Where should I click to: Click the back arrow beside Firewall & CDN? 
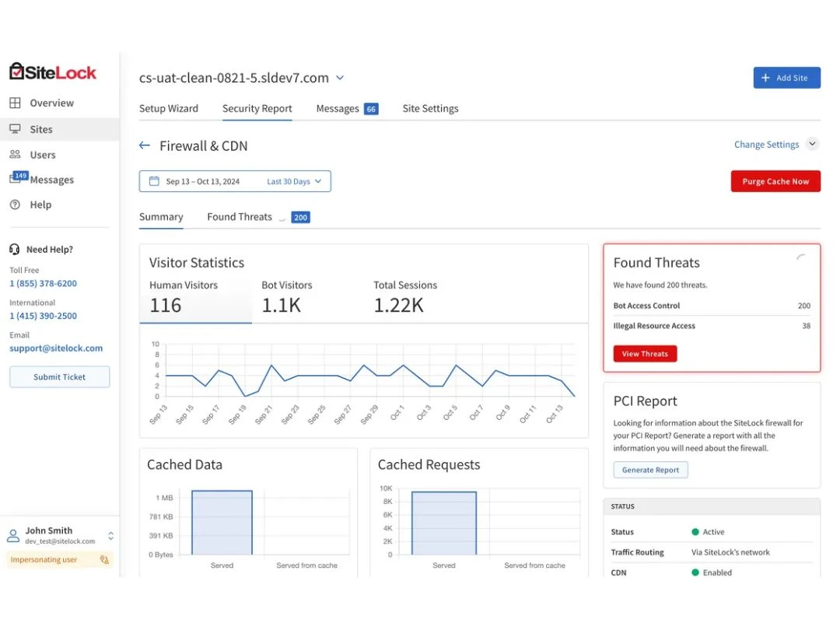point(145,145)
